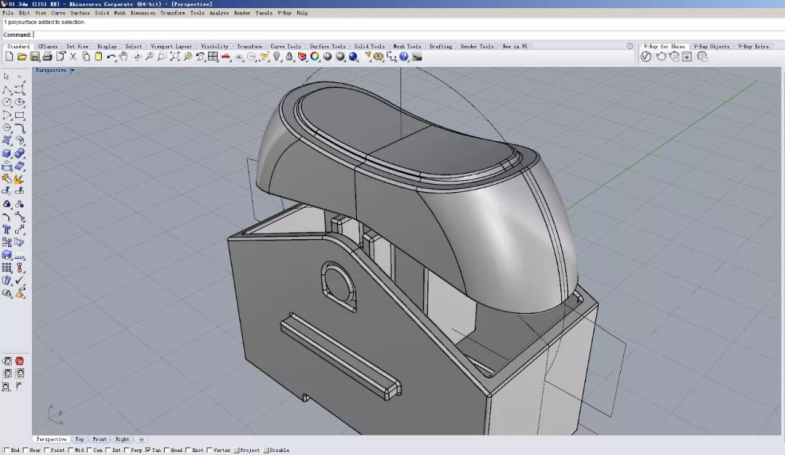Click the Help question mark icon
This screenshot has height=455, width=785.
pyautogui.click(x=404, y=57)
